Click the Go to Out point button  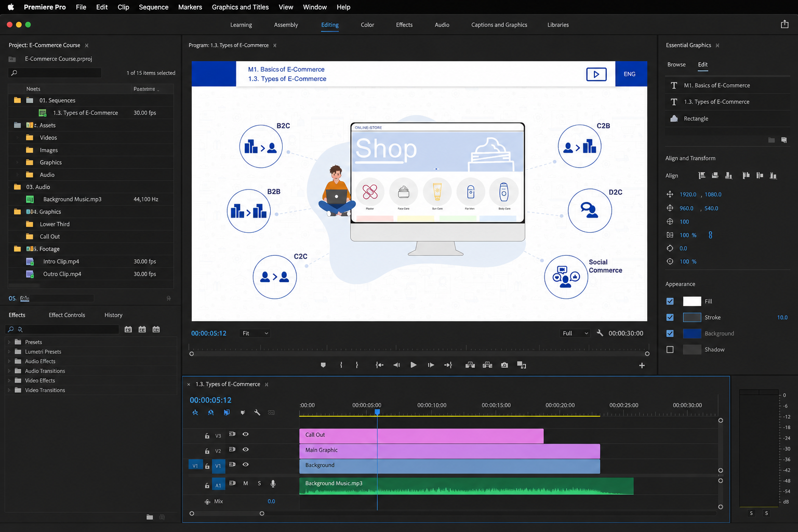[x=448, y=365]
